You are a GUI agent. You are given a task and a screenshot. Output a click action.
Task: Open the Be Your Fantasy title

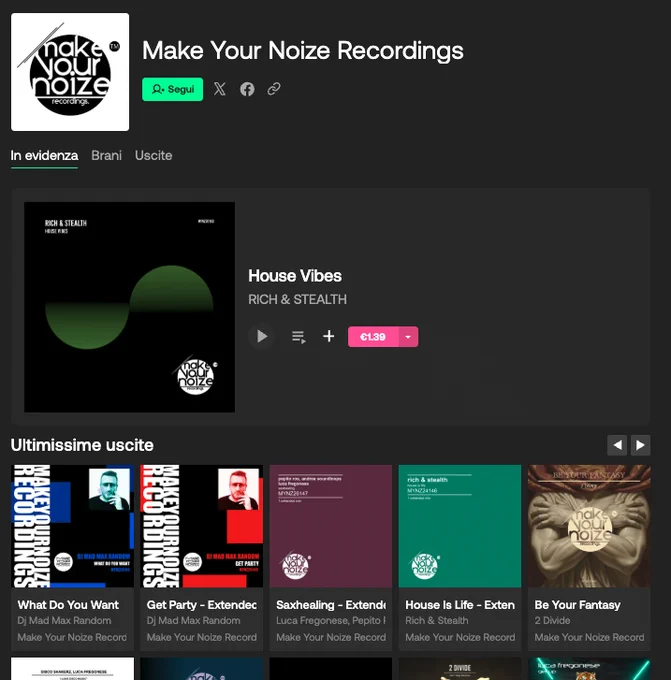pos(577,605)
